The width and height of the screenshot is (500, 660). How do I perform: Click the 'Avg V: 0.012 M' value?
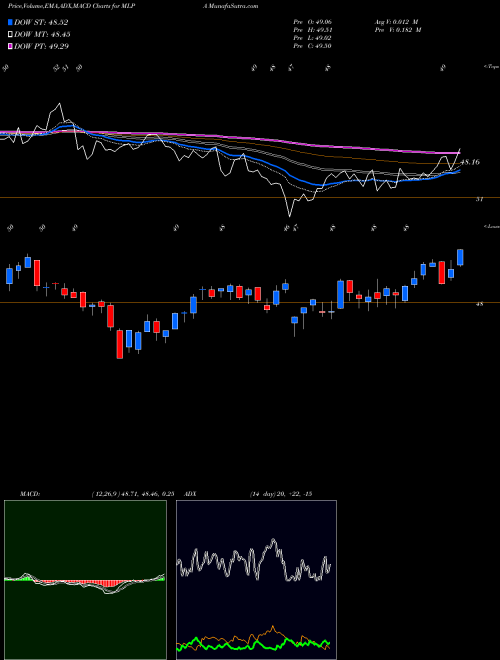(397, 22)
